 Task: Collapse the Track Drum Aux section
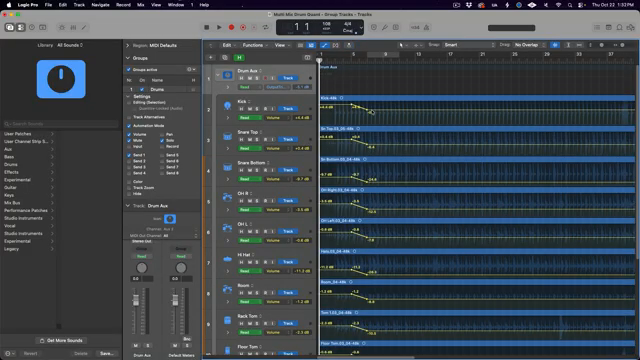pyautogui.click(x=128, y=206)
